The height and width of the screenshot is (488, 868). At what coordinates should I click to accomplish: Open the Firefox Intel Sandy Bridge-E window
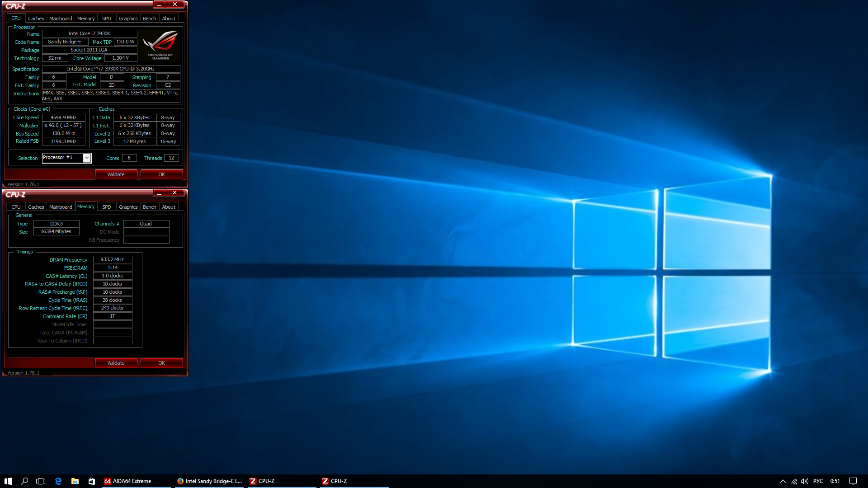point(209,481)
